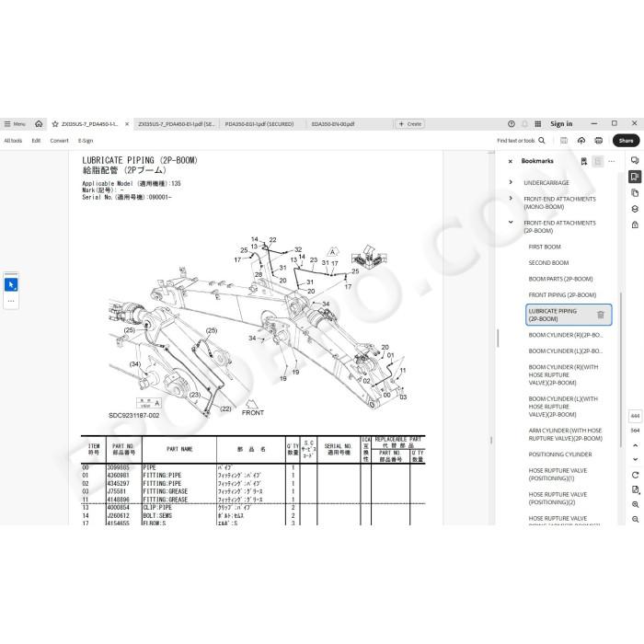Select the arrow selection tool in quick toolbar
Image resolution: width=644 pixels, height=644 pixels.
point(11,284)
